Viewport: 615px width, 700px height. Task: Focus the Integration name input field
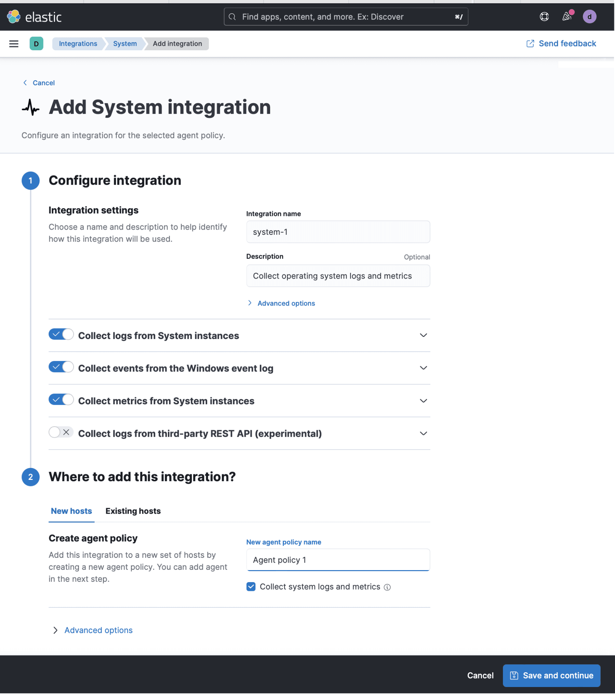[x=338, y=232]
